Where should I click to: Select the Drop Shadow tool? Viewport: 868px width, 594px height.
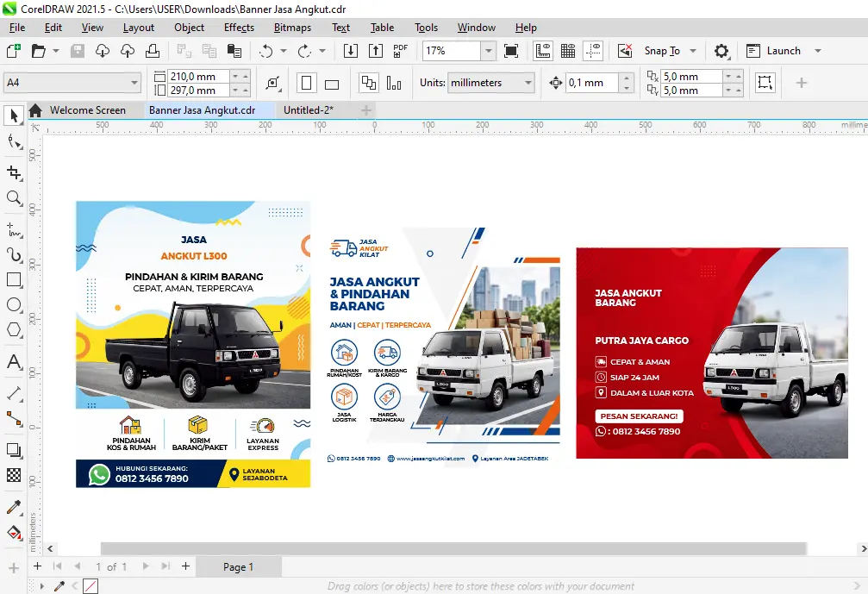point(14,450)
